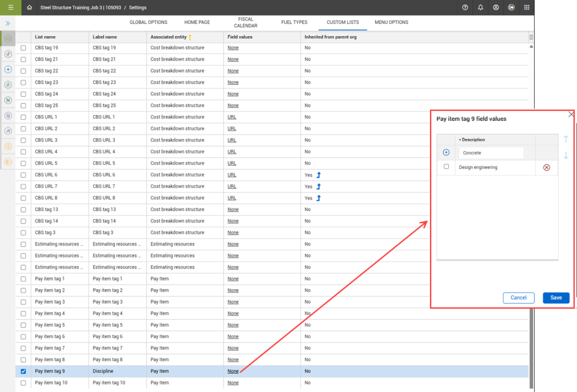
Task: Click the Description input with Concrete
Action: 490,153
